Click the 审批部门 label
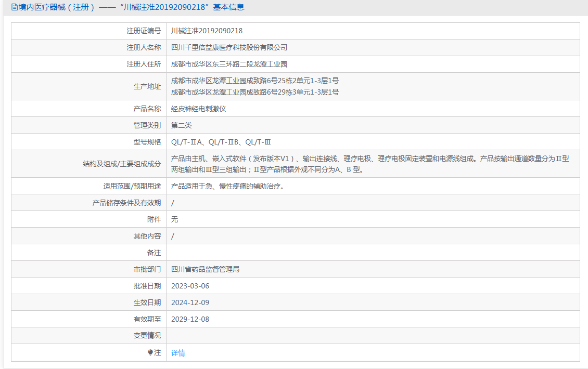The height and width of the screenshot is (369, 588). coord(147,269)
